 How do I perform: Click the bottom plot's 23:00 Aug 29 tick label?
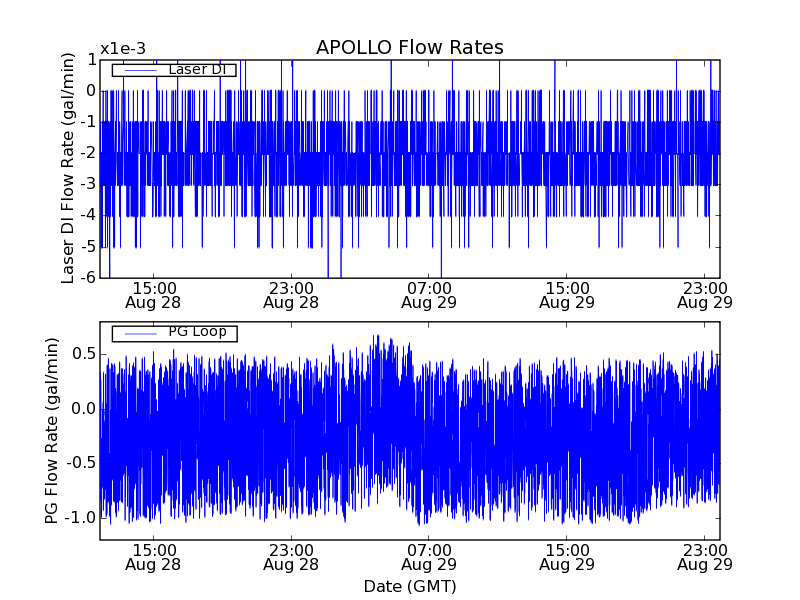705,558
